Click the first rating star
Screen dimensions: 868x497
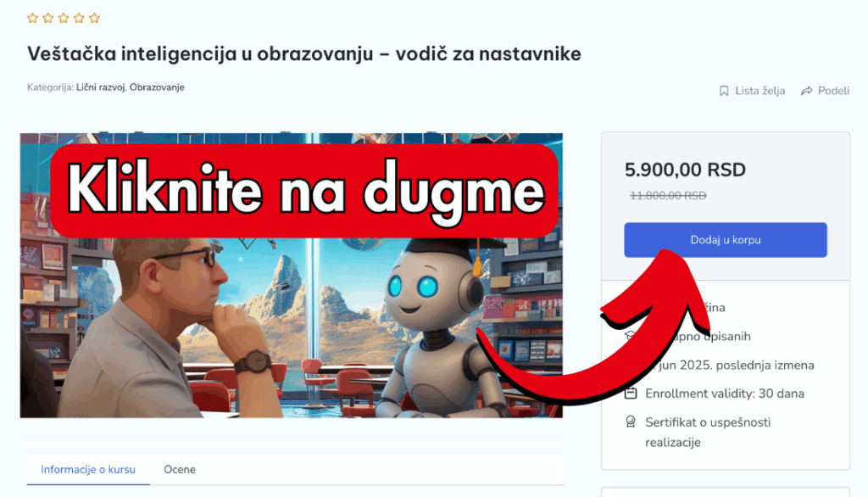[x=33, y=19]
